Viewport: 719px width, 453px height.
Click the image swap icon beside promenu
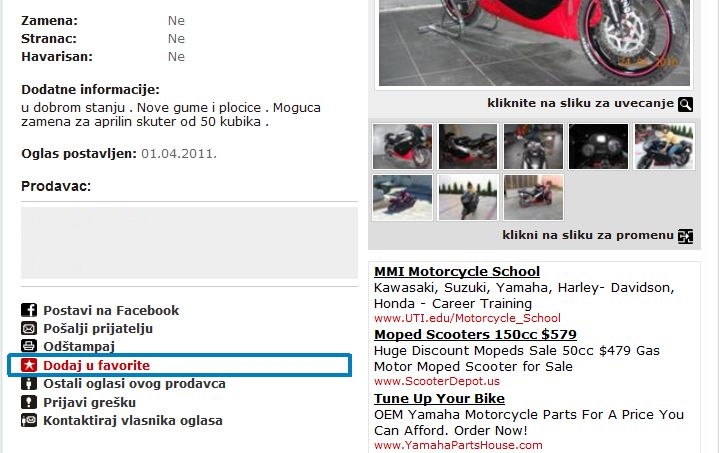(686, 236)
